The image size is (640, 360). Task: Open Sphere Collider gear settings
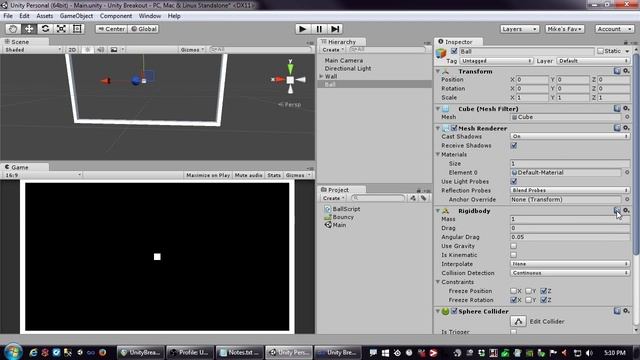click(626, 311)
